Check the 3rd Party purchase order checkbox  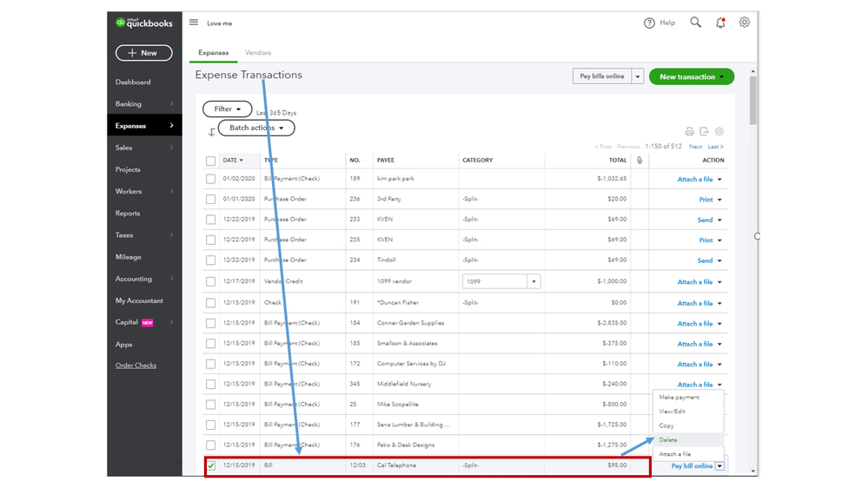[x=210, y=199]
